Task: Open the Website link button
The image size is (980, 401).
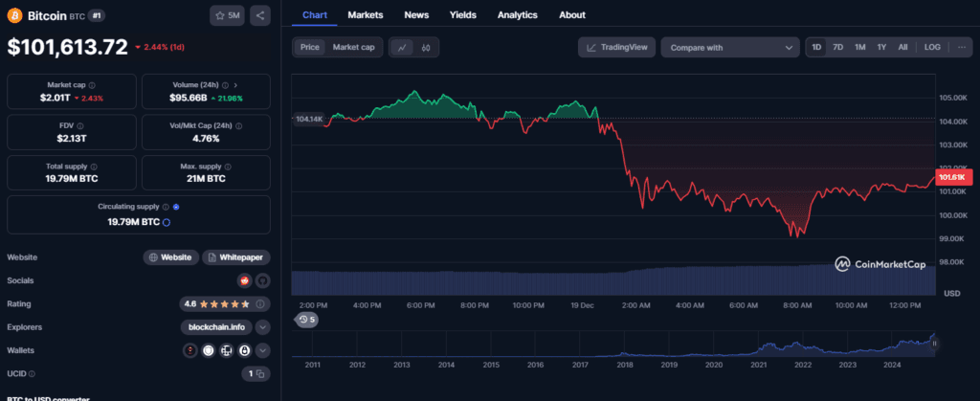Action: tap(171, 257)
